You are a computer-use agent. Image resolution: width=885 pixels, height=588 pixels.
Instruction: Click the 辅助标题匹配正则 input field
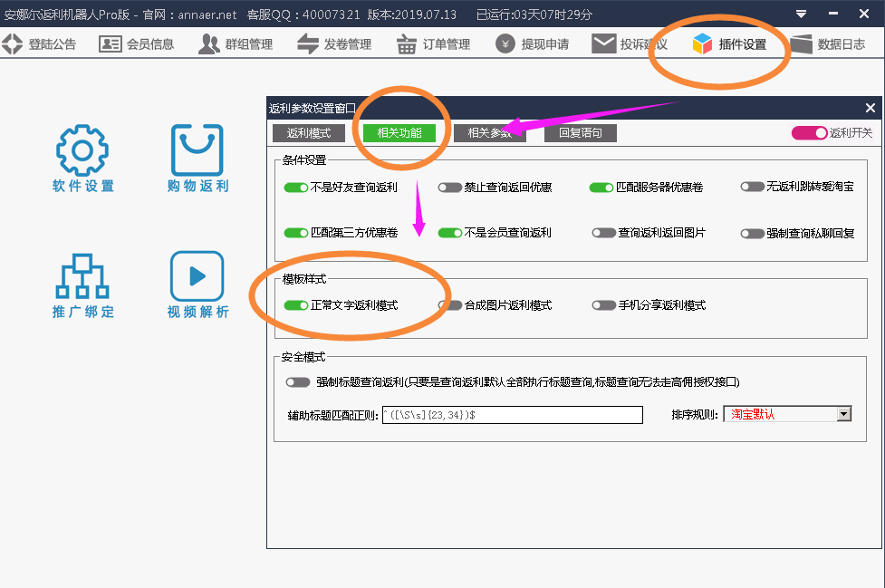[x=513, y=415]
